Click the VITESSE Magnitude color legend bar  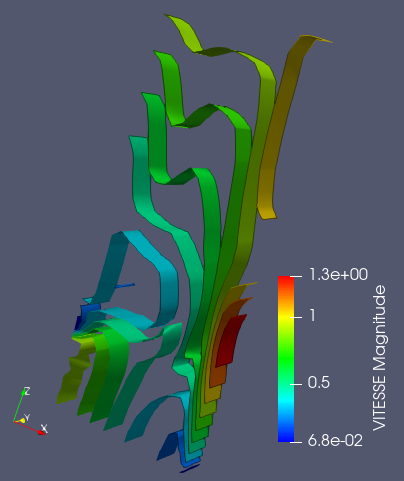point(286,359)
